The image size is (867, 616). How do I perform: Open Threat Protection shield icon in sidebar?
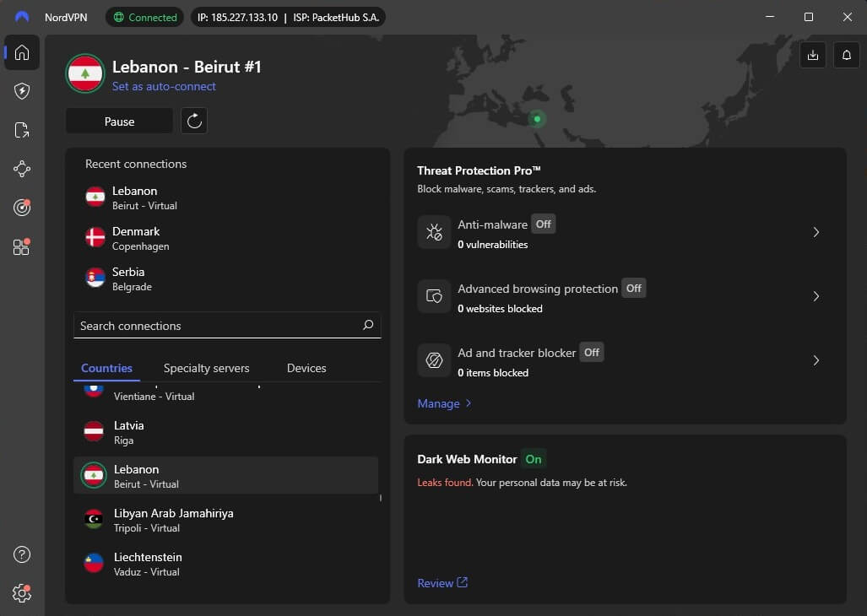21,91
